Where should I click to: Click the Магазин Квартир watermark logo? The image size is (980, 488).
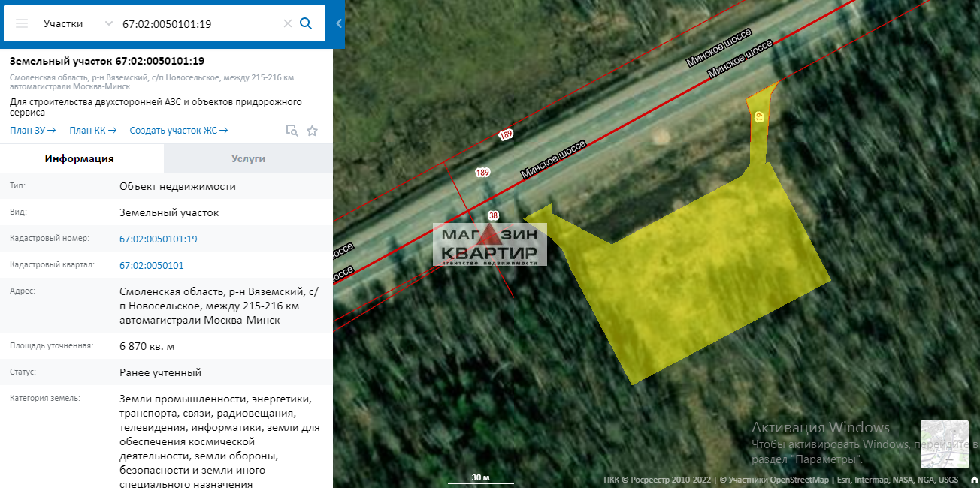[x=490, y=245]
